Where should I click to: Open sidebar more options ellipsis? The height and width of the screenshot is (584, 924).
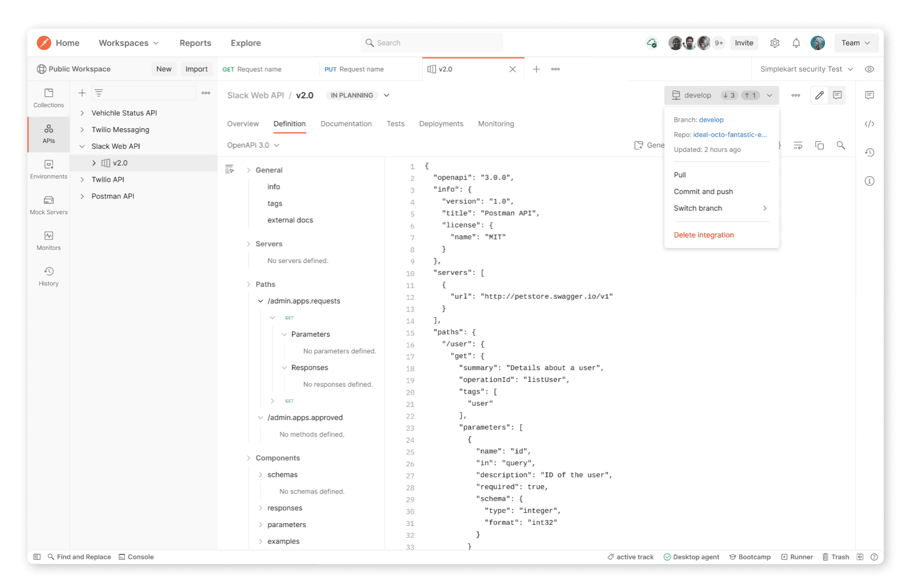(206, 93)
